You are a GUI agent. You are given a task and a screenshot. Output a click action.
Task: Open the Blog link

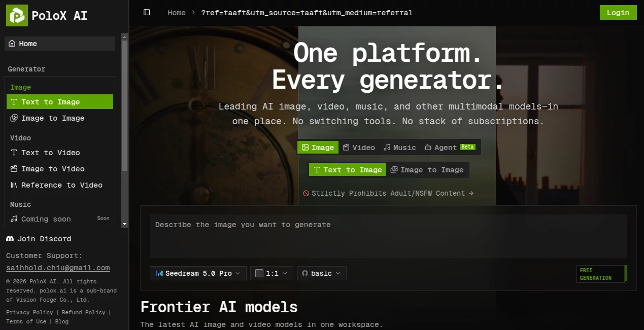point(62,321)
